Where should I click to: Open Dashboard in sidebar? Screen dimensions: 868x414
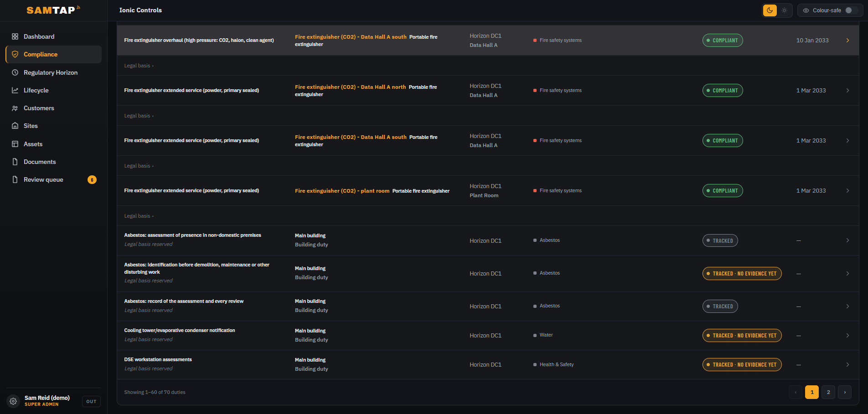pos(53,36)
